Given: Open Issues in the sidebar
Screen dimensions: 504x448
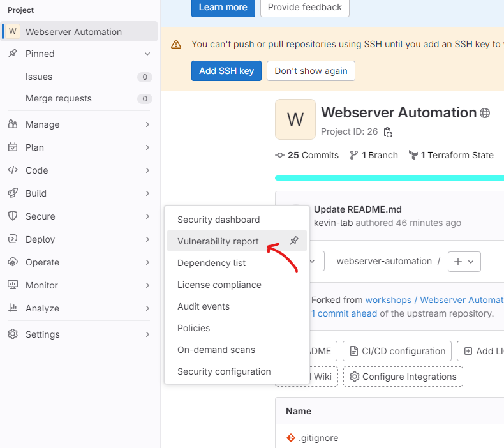Looking at the screenshot, I should pyautogui.click(x=79, y=77).
